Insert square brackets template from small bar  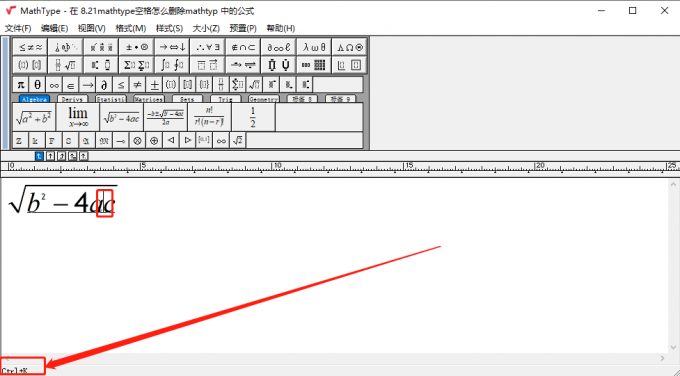point(188,84)
